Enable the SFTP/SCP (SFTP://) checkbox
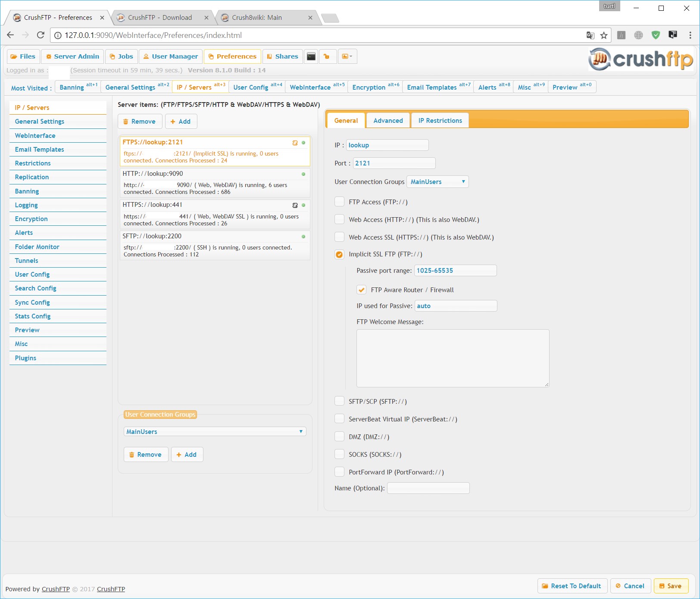The height and width of the screenshot is (599, 700). 340,401
